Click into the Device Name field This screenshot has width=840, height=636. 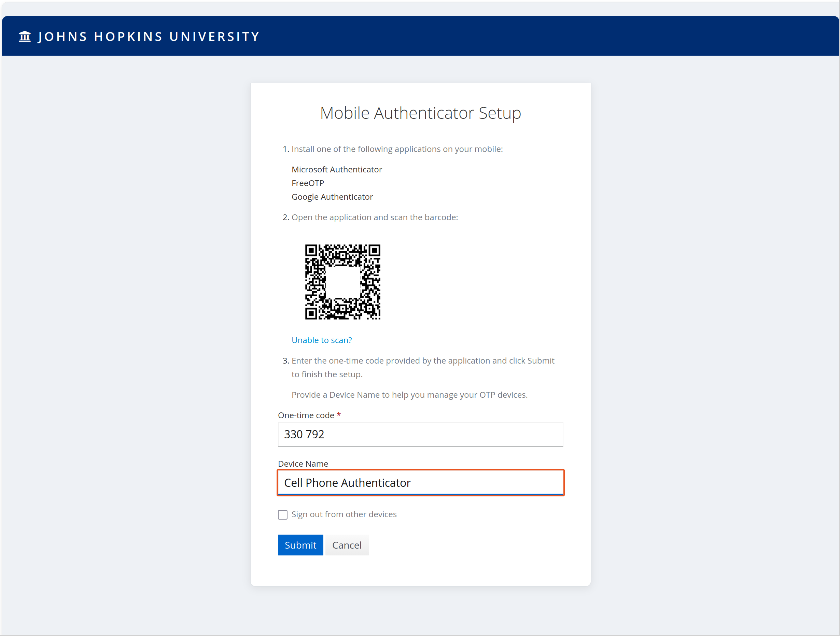pos(420,483)
